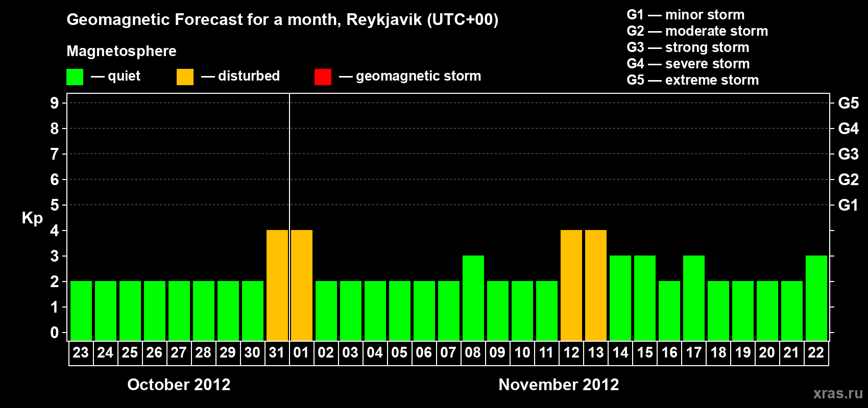The image size is (868, 408).
Task: Click the 'G5 — extreme storm' legend entry
Action: click(x=693, y=80)
